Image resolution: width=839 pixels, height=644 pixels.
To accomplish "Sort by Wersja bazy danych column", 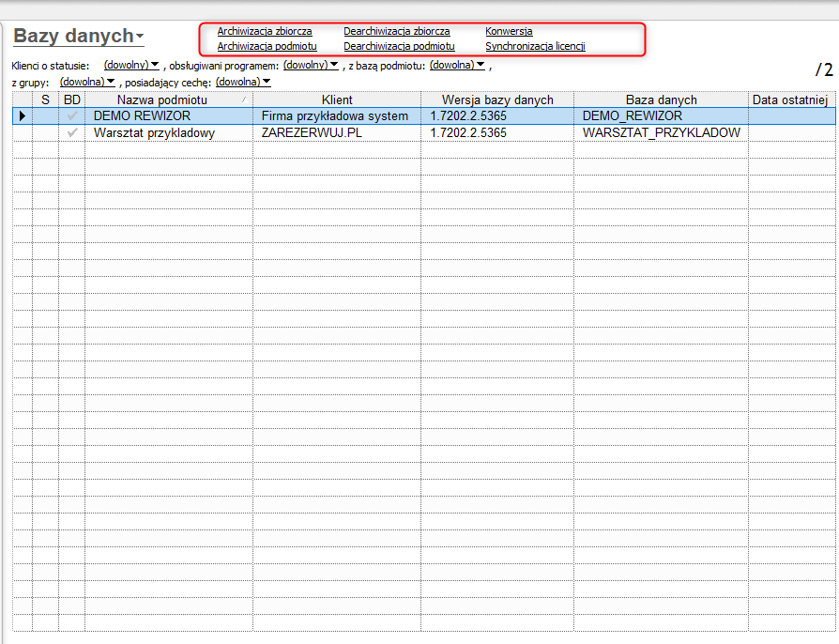I will (x=496, y=100).
